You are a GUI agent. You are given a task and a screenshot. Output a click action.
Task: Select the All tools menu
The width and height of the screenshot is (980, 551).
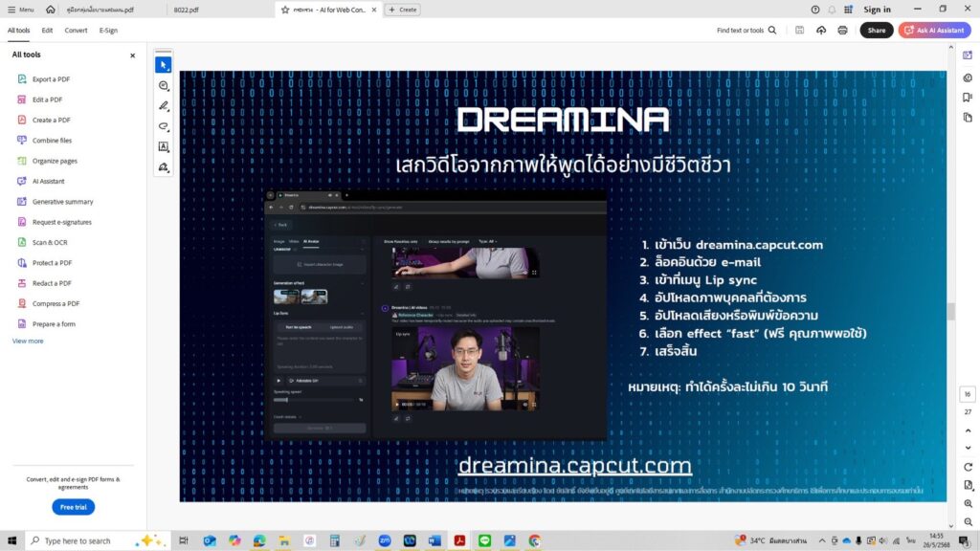coord(19,30)
